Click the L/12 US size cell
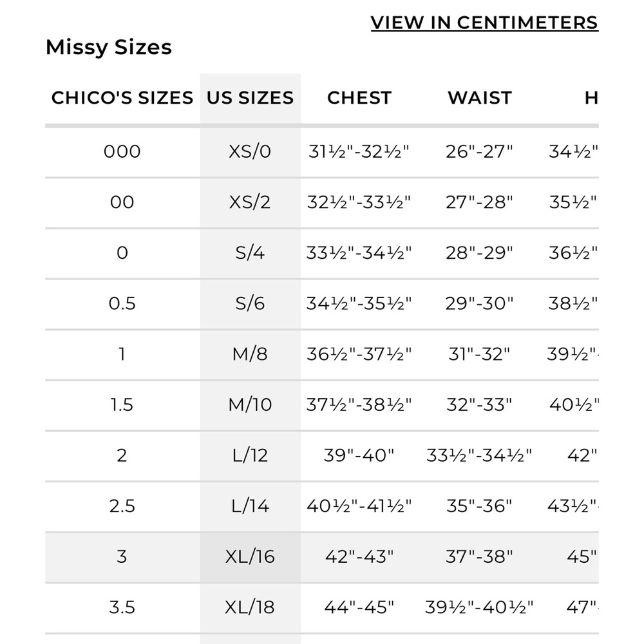Screen dimensions: 644x644 coord(250,455)
